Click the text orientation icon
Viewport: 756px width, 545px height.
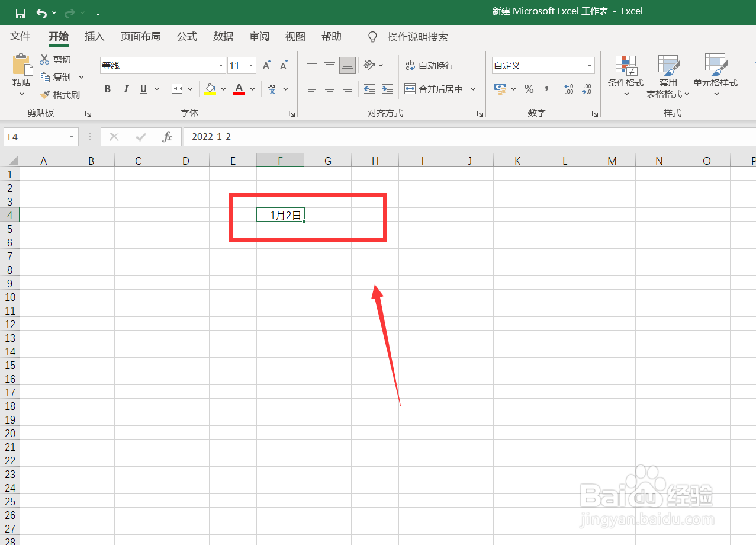(x=369, y=65)
